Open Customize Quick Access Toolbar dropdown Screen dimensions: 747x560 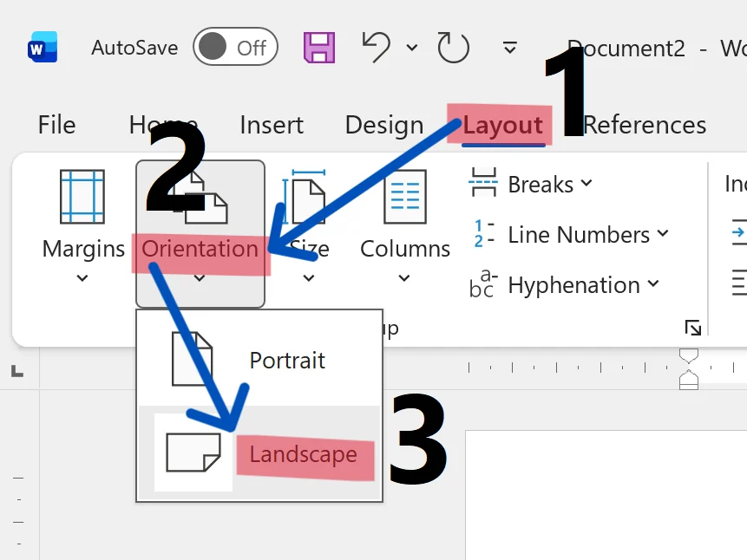tap(510, 48)
